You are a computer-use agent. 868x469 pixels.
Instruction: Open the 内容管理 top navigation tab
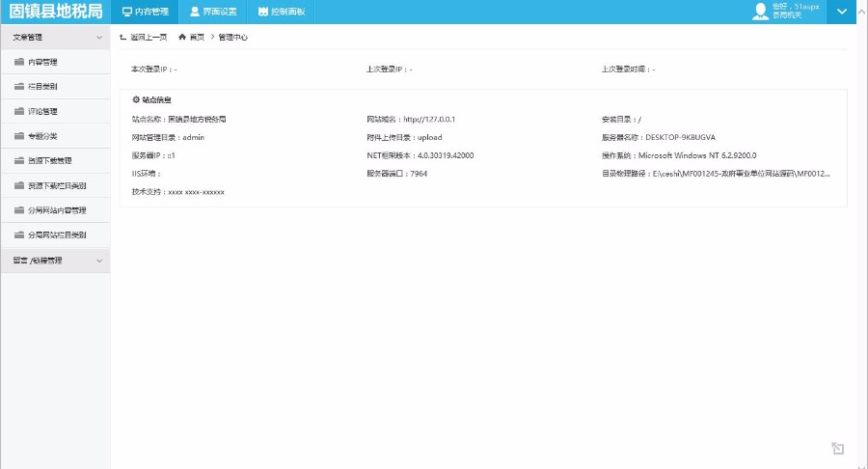tap(145, 12)
